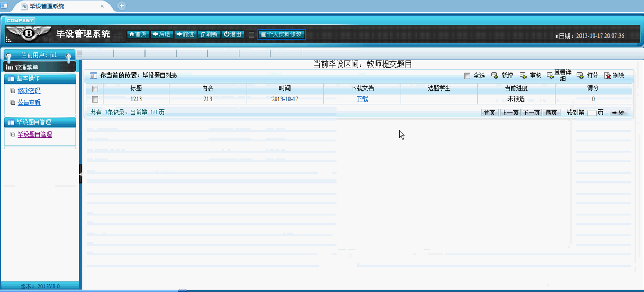Viewport: 644px width, 292px height.
Task: Open the 修改密码 link
Action: point(29,91)
